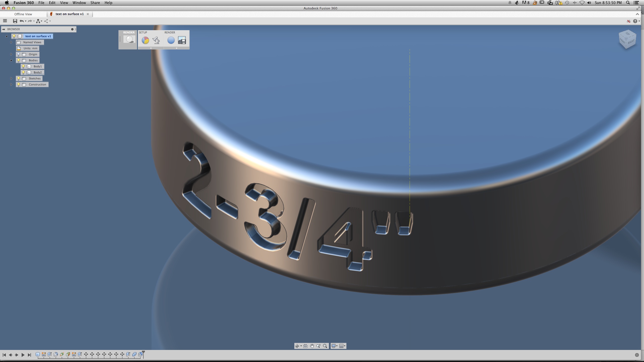Image resolution: width=644 pixels, height=362 pixels.
Task: Toggle the Sketches folder visibility lightbulb
Action: point(18,78)
